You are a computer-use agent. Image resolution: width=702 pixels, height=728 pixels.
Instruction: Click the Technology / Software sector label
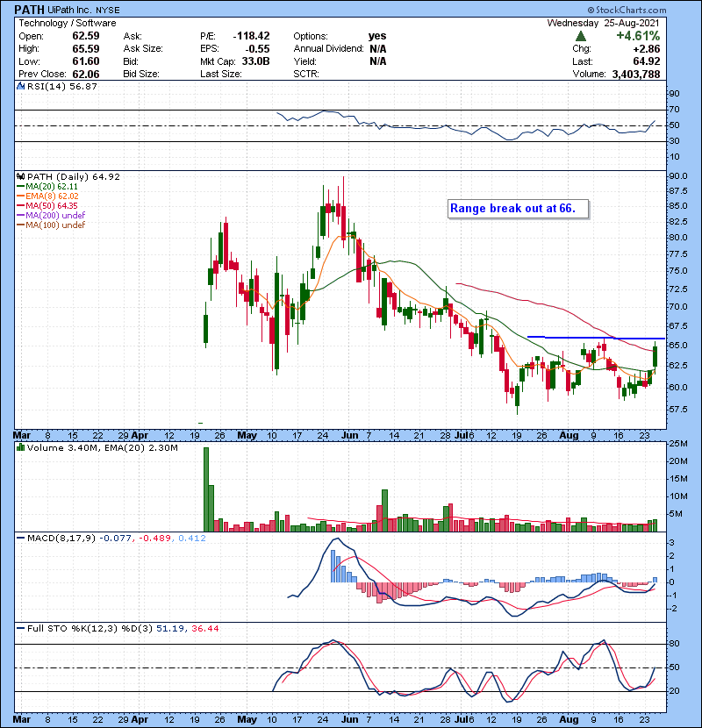pyautogui.click(x=68, y=23)
